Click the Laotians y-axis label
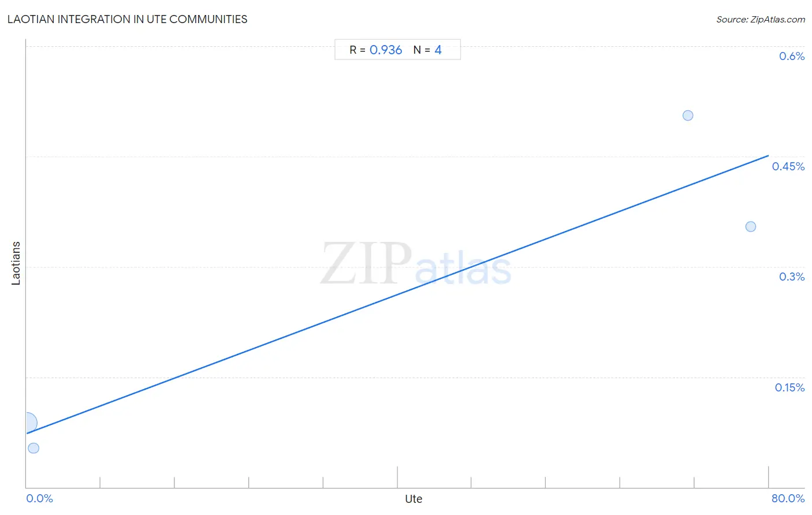Viewport: 812px width, 515px height. pyautogui.click(x=16, y=263)
